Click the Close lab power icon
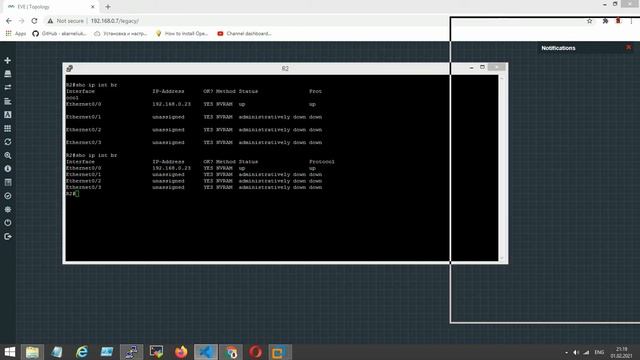The width and height of the screenshot is (640, 360). point(8,223)
